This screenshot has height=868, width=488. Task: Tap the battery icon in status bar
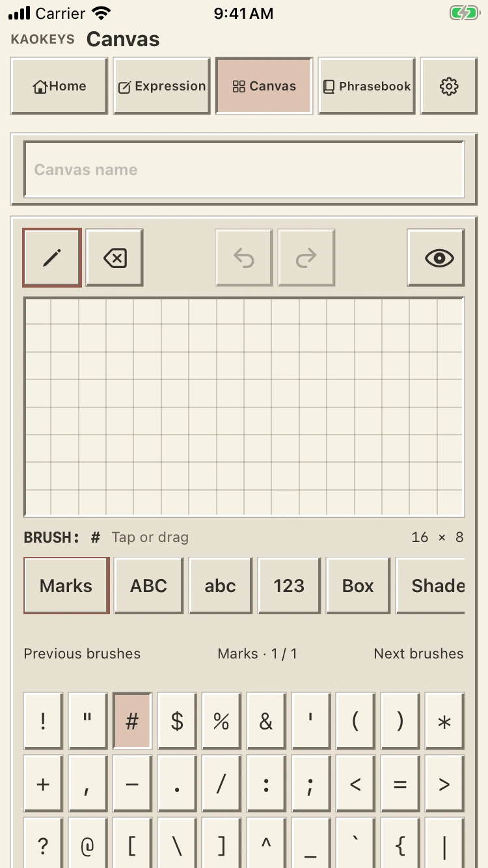pyautogui.click(x=465, y=13)
